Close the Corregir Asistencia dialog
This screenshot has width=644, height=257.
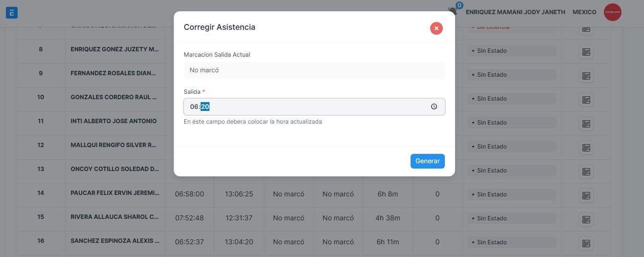(x=436, y=28)
